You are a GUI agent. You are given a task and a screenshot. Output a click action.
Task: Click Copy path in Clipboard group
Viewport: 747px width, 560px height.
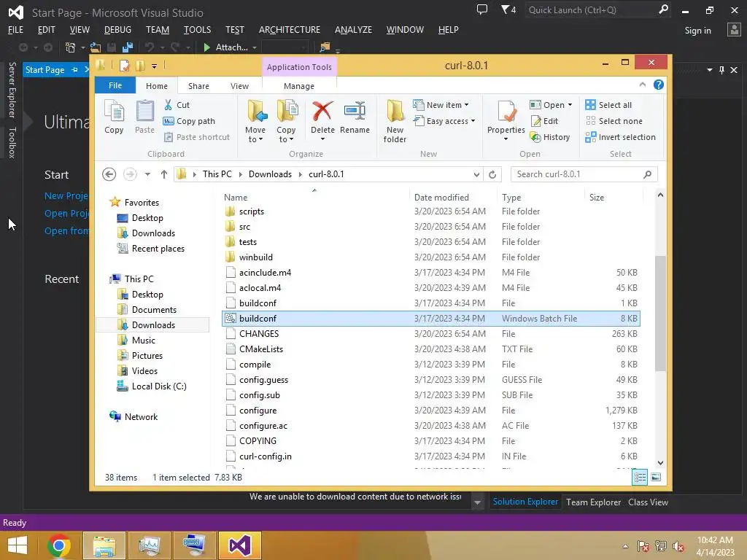[189, 121]
